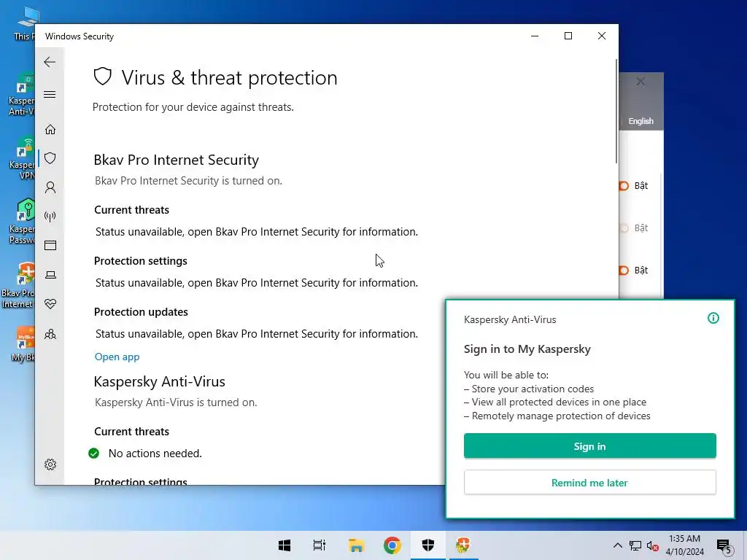Select Kaspersky VPN desktop shortcut

[22, 158]
